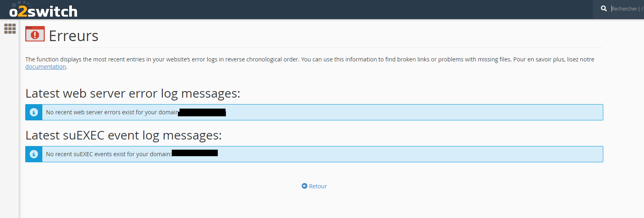Click the dark top header bar

[x=326, y=9]
